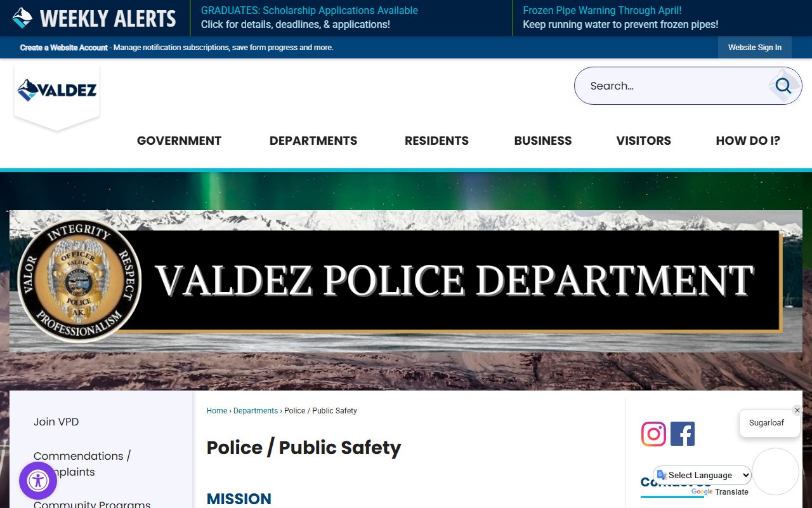The image size is (812, 508).
Task: Open the Instagram page icon
Action: point(653,434)
